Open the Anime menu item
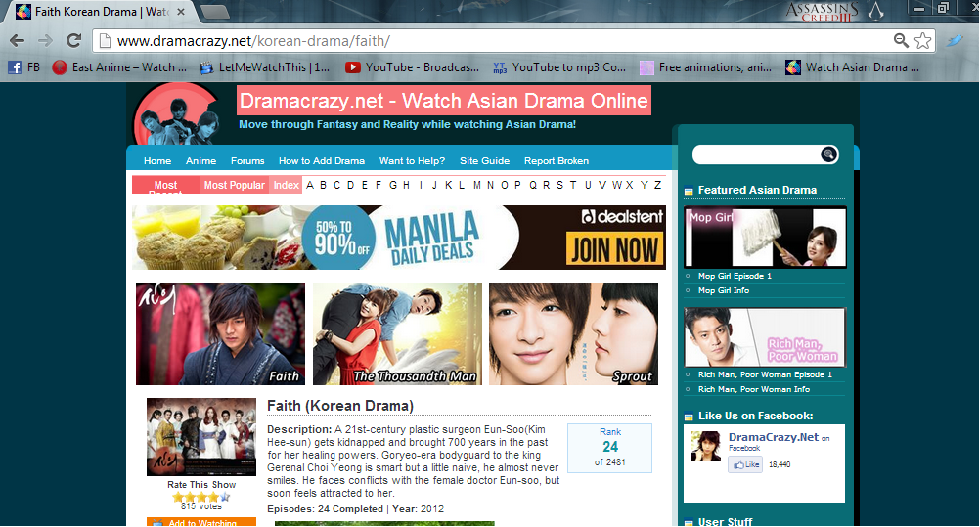Screen dimensions: 980x527 pos(200,160)
